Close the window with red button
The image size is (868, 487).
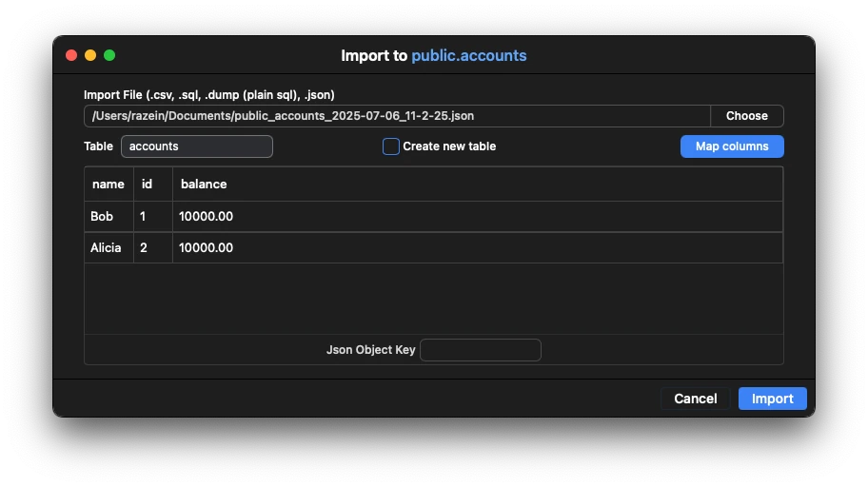click(x=71, y=55)
